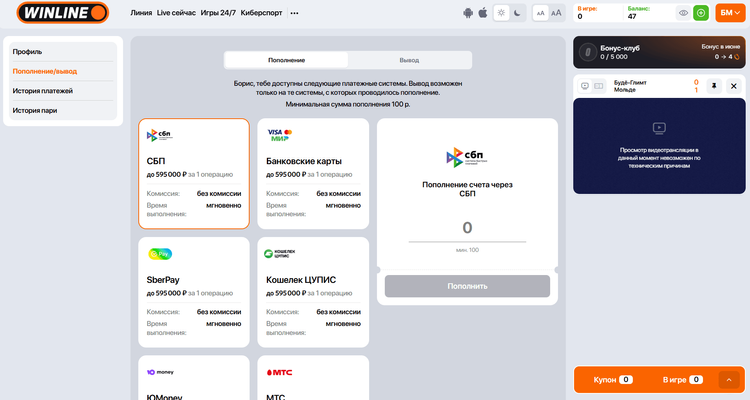Focus the deposit amount input field
This screenshot has width=750, height=400.
(x=467, y=228)
